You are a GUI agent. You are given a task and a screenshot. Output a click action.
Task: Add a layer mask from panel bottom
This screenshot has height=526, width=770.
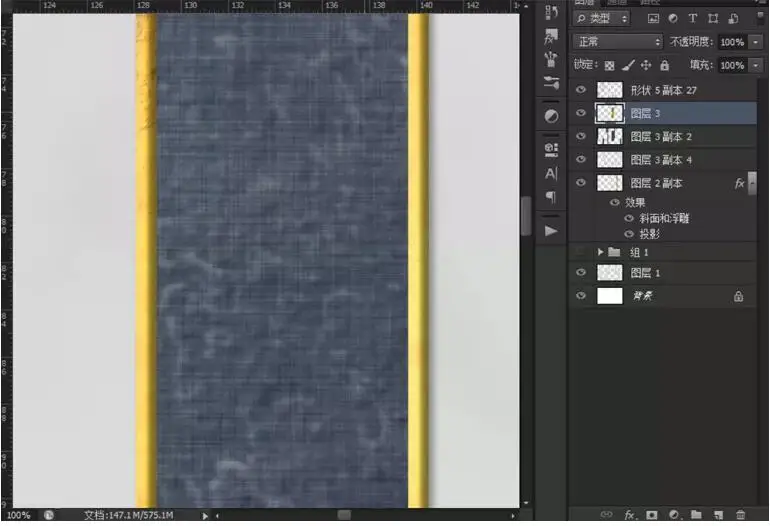(x=652, y=515)
